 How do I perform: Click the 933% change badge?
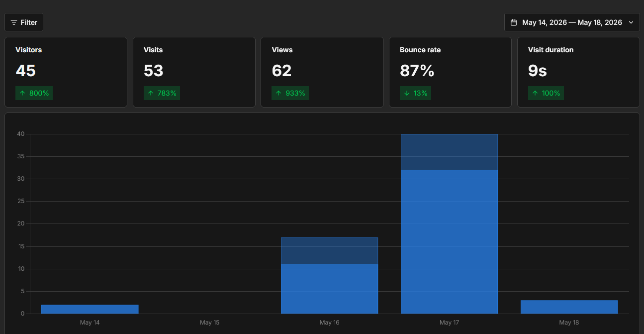click(290, 93)
